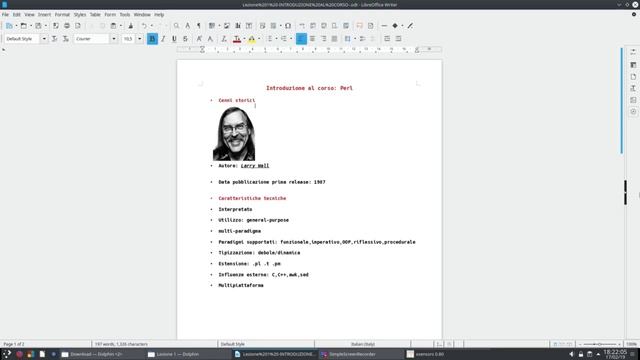Image resolution: width=640 pixels, height=360 pixels.
Task: Open Sidebar Properties panel icon
Action: (633, 52)
